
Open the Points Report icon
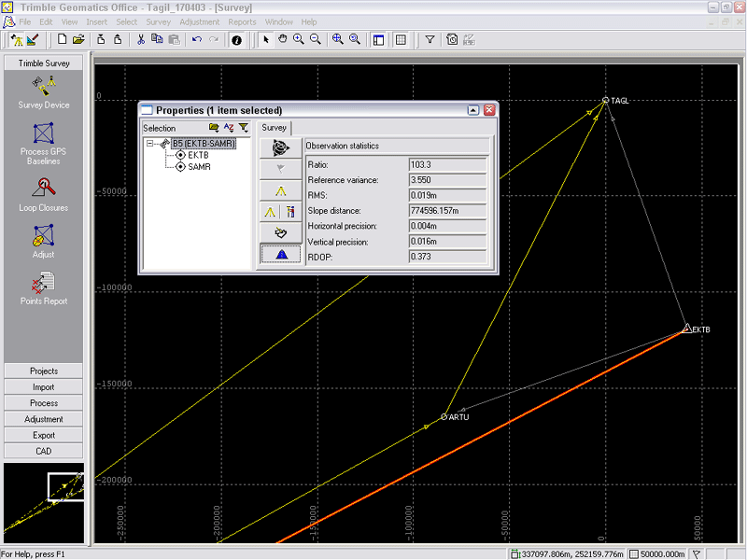[43, 283]
